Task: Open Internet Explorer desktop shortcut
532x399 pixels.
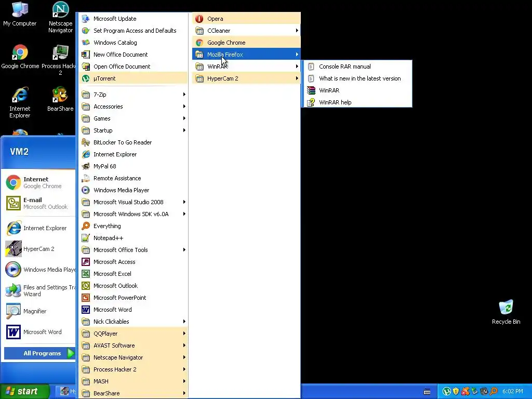Action: (20, 102)
